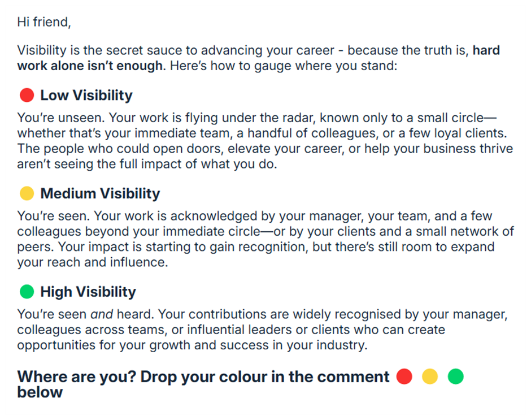Click the word "below" in the last line
Image resolution: width=531 pixels, height=420 pixels.
click(x=40, y=392)
